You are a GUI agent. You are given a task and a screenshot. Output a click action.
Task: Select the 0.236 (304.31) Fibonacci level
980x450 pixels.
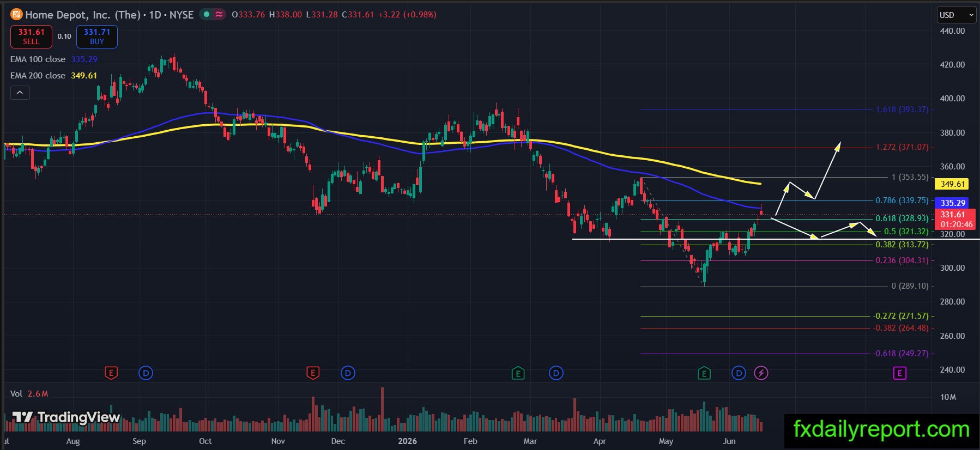[x=902, y=260]
